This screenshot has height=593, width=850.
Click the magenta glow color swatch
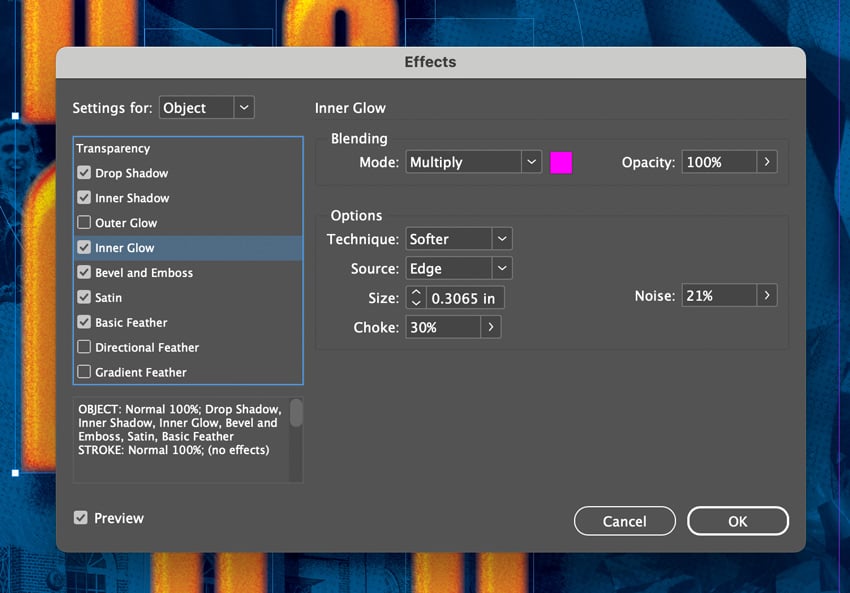tap(561, 161)
